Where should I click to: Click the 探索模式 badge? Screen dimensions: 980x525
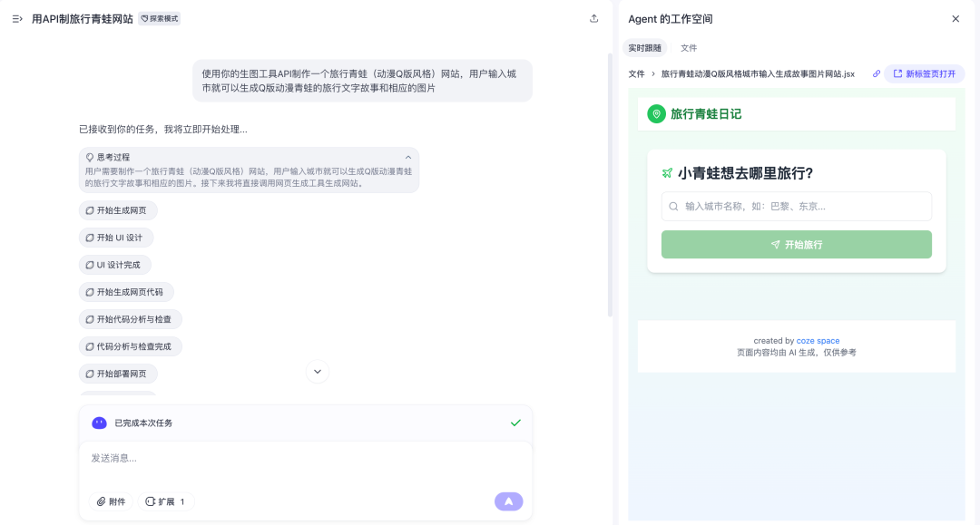160,19
